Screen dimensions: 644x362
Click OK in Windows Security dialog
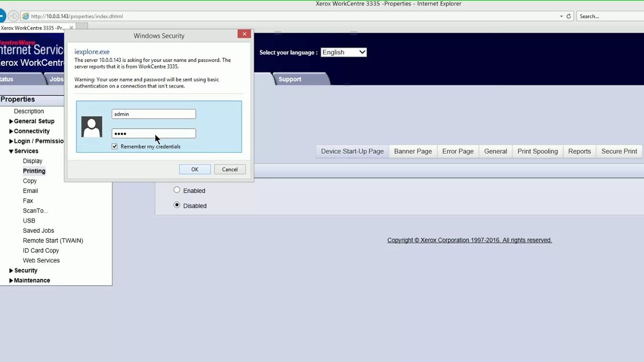click(195, 169)
